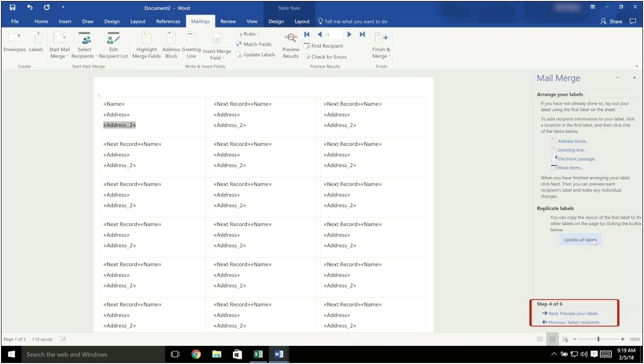The width and height of the screenshot is (644, 364).
Task: Open the Rules dropdown
Action: pos(248,34)
